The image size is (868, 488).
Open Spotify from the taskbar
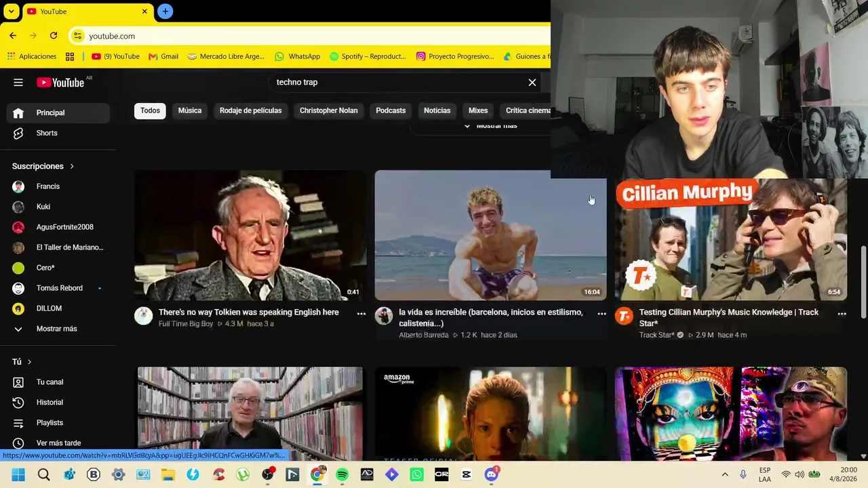point(342,474)
